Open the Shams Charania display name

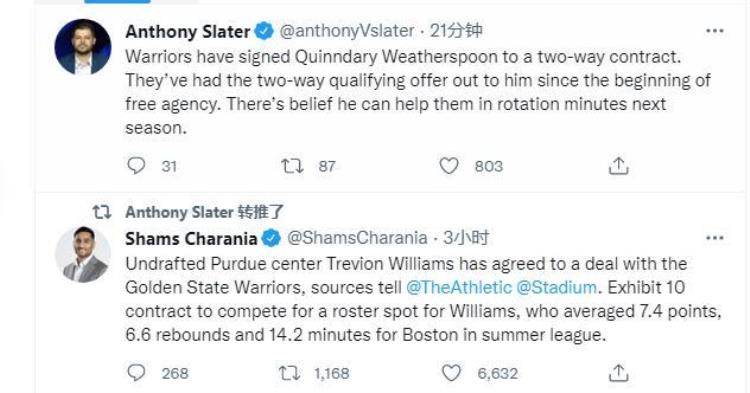click(191, 238)
